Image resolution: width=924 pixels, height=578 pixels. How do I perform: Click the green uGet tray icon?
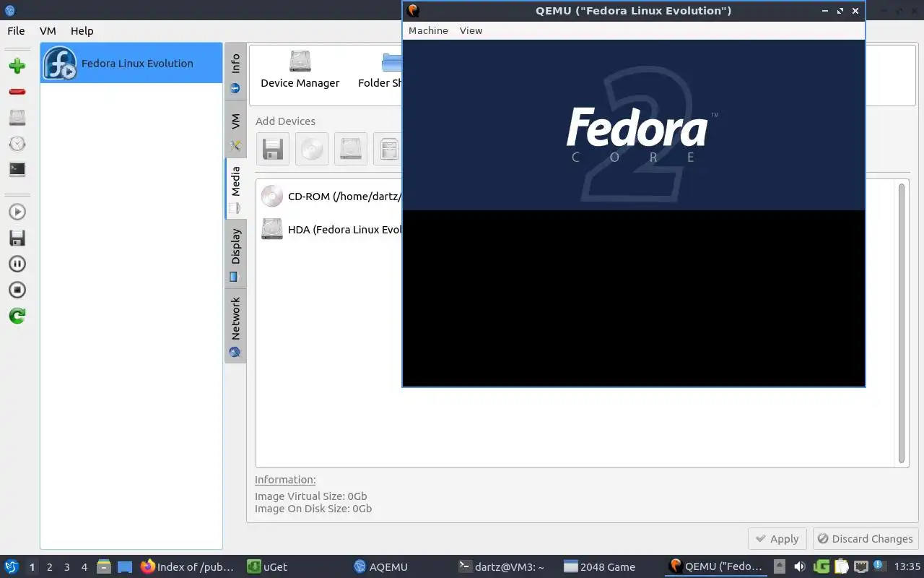click(821, 566)
